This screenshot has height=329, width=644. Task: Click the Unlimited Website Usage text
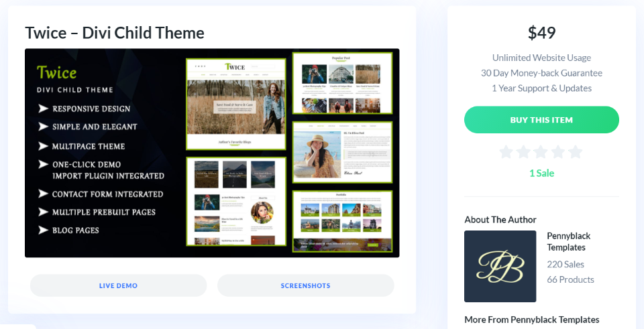pos(542,58)
